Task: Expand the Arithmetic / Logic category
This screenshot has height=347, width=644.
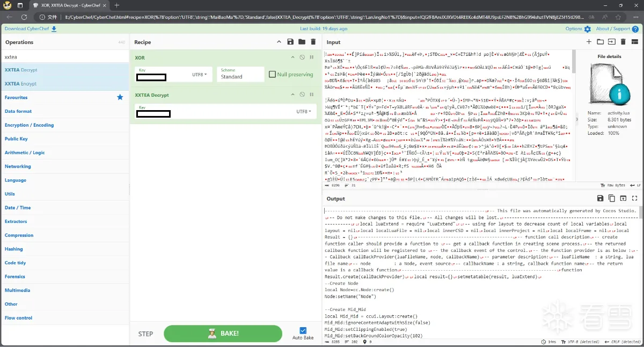Action: click(64, 153)
